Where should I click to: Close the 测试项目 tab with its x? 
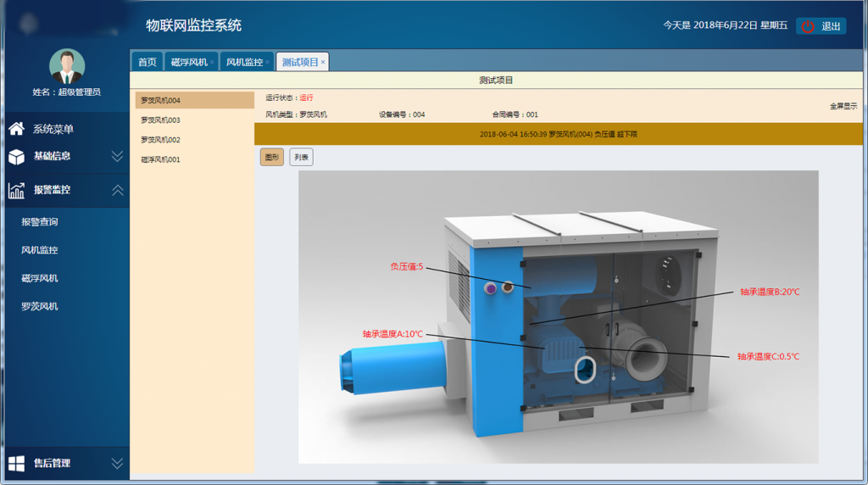click(323, 62)
